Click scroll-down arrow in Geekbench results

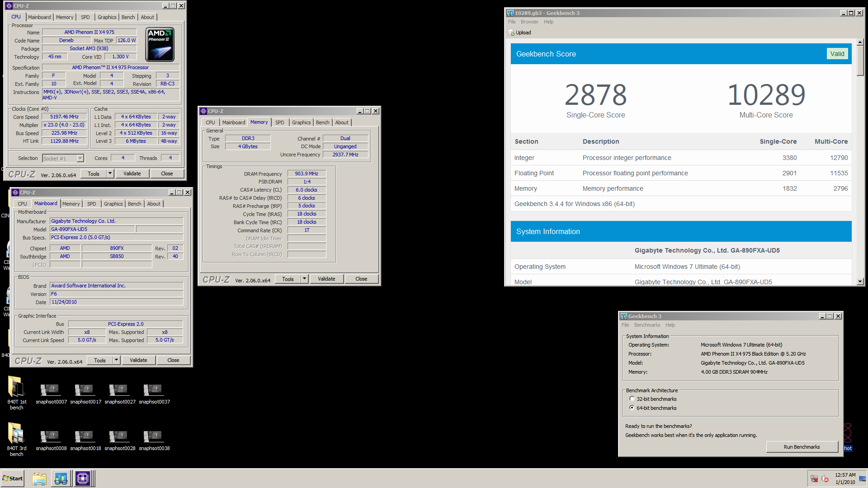pyautogui.click(x=860, y=282)
